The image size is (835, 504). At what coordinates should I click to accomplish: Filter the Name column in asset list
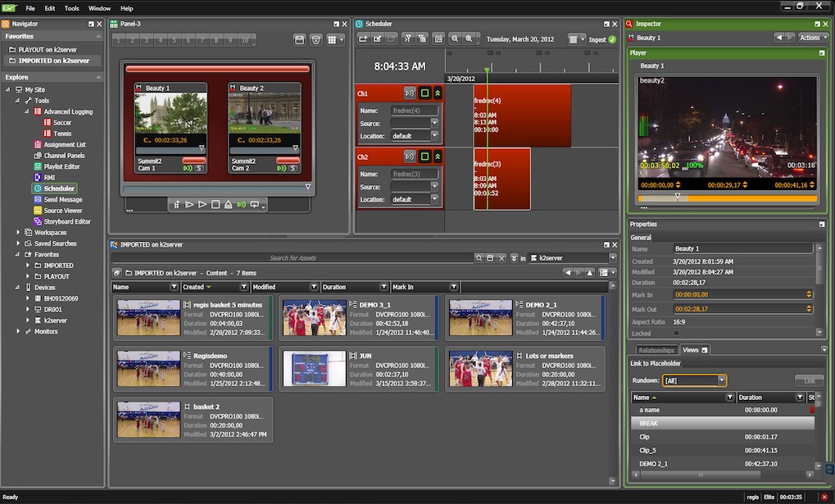pos(174,287)
